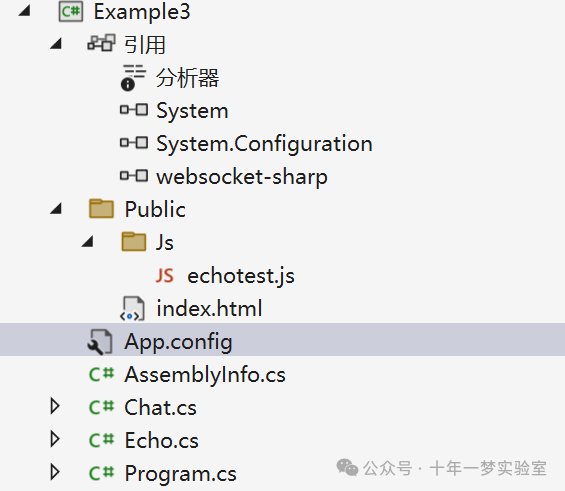Click the references node icon
565x491 pixels.
click(101, 43)
